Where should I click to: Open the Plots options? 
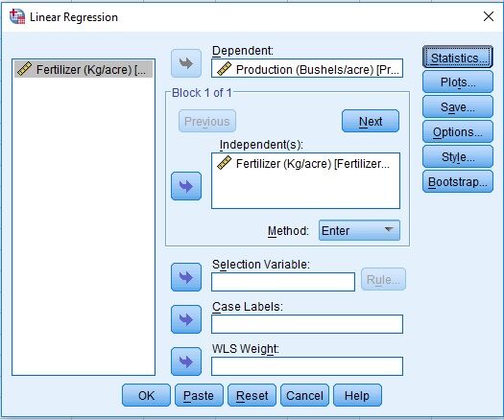coord(458,82)
